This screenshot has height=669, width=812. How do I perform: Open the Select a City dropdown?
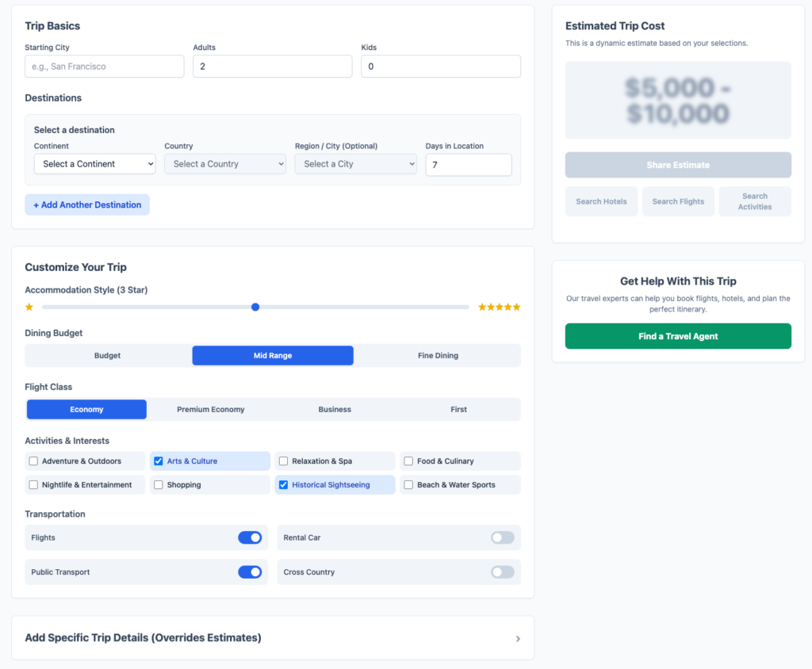[x=355, y=164]
